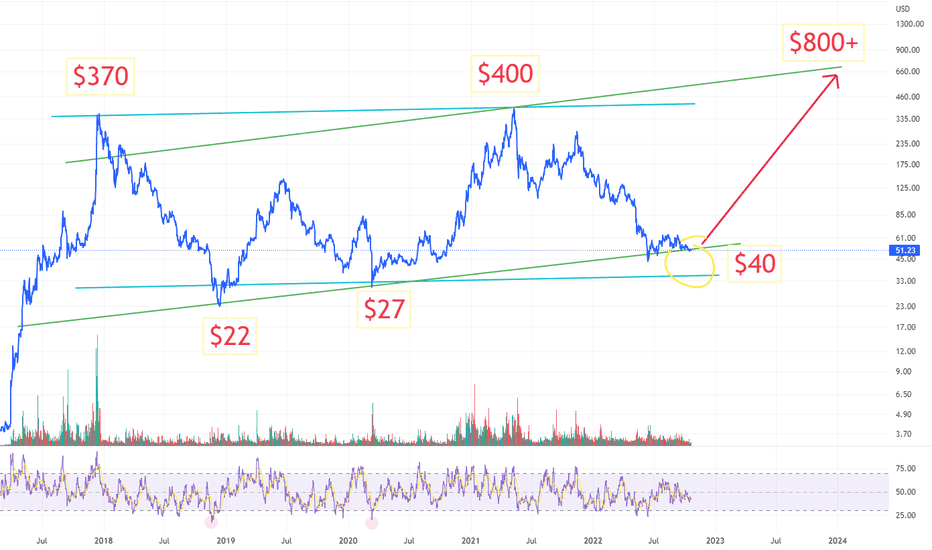Select the $27 text annotation
The width and height of the screenshot is (932, 550).
pos(384,309)
